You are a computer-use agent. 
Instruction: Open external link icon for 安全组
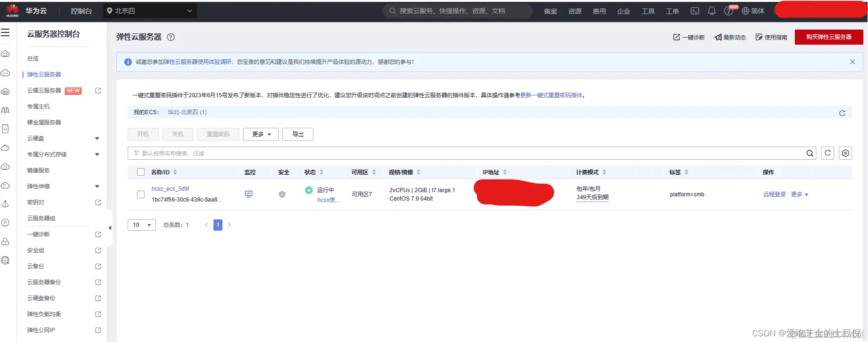(98, 250)
